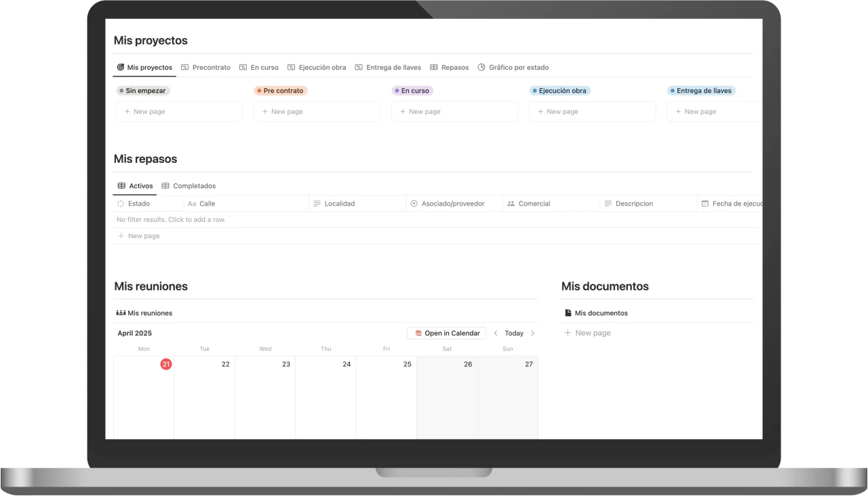
Task: Add new page in En curso column
Action: (454, 112)
